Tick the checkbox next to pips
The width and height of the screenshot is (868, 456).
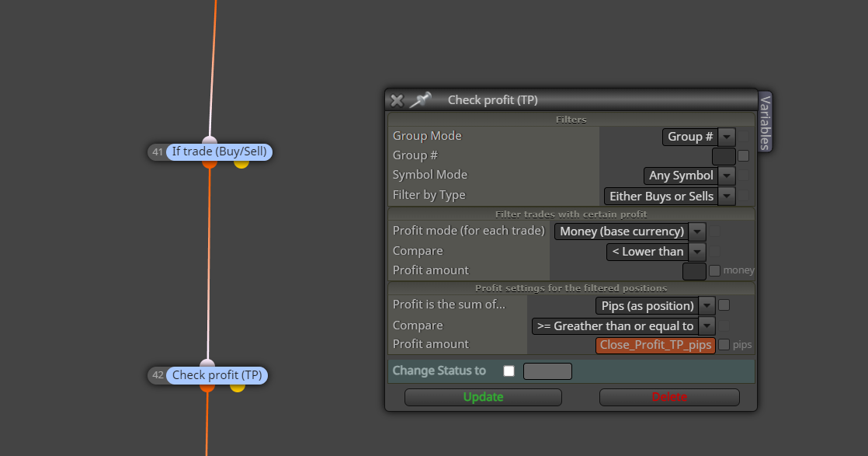tap(724, 345)
